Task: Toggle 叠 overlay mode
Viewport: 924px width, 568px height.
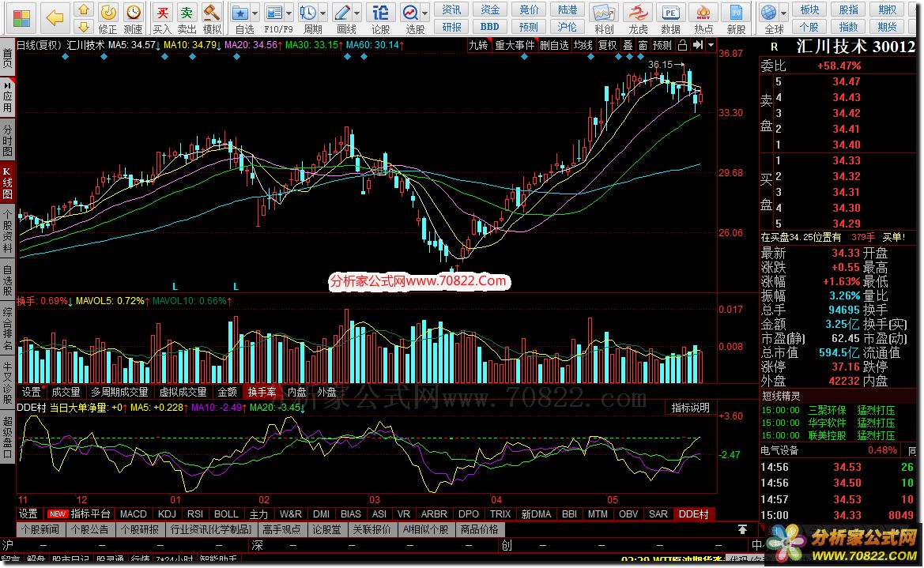Action: click(628, 45)
